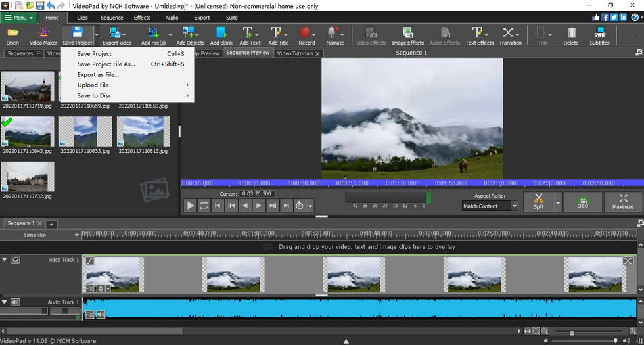The width and height of the screenshot is (644, 345).
Task: Click the Narrate microphone icon
Action: 332,33
